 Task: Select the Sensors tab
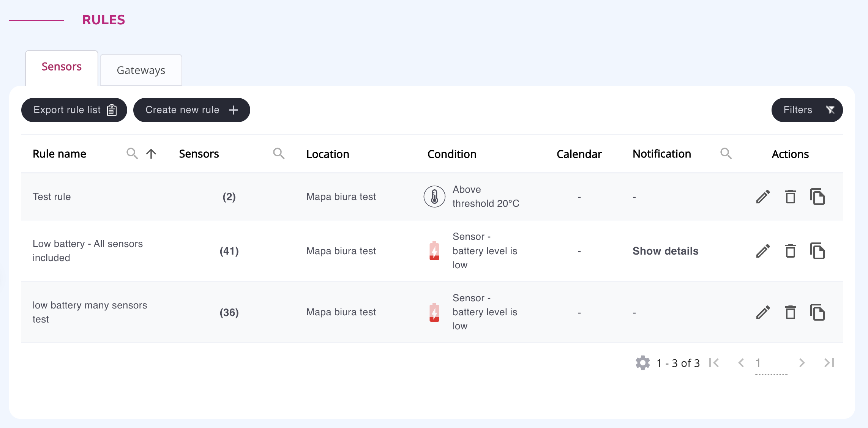pyautogui.click(x=62, y=67)
